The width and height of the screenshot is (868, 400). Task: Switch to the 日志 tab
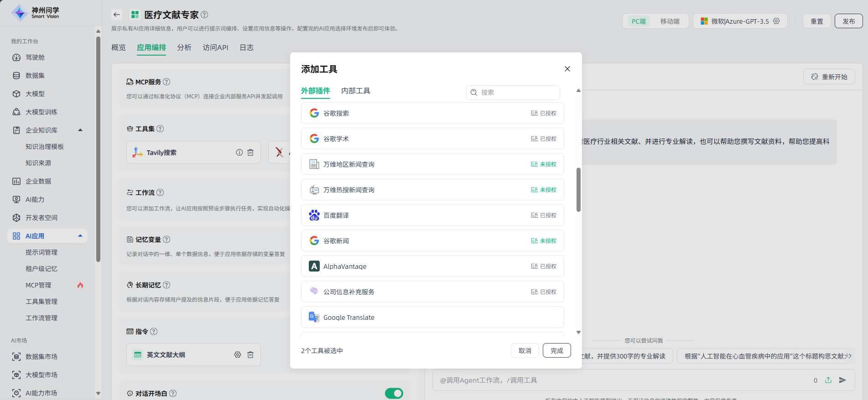tap(247, 47)
